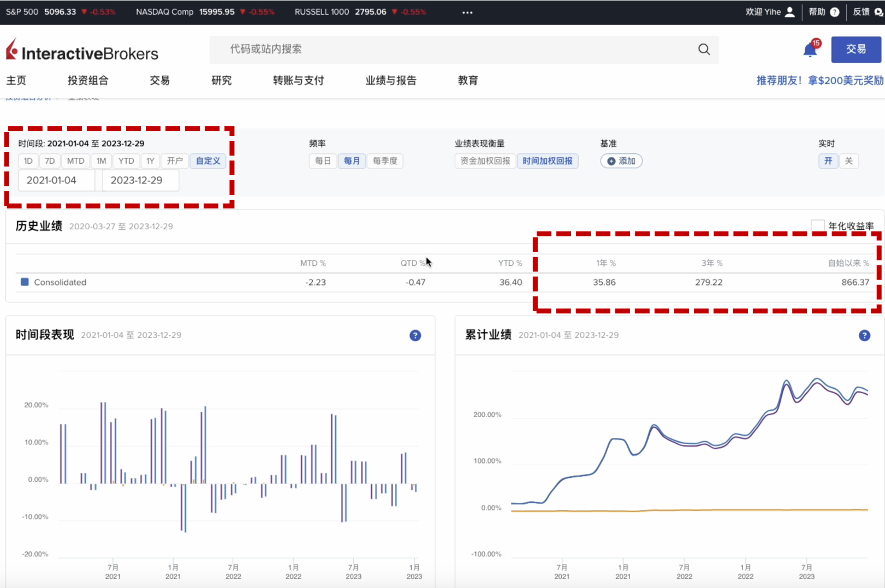Open the 投资组合 menu
Image resolution: width=885 pixels, height=588 pixels.
[x=88, y=80]
